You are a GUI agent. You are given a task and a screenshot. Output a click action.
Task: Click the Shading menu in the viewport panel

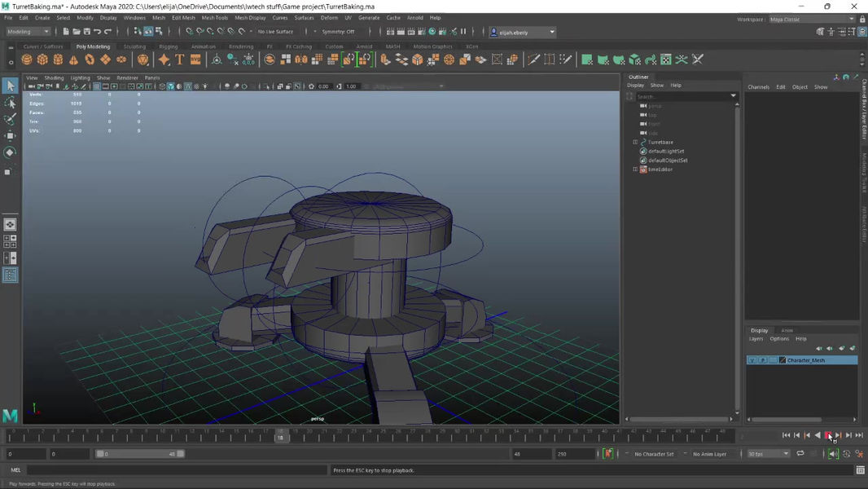tap(55, 77)
